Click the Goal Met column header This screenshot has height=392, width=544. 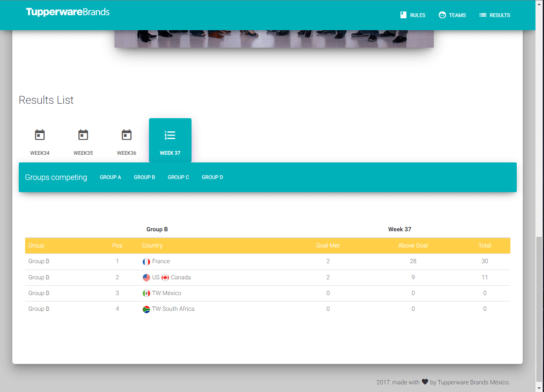[328, 245]
